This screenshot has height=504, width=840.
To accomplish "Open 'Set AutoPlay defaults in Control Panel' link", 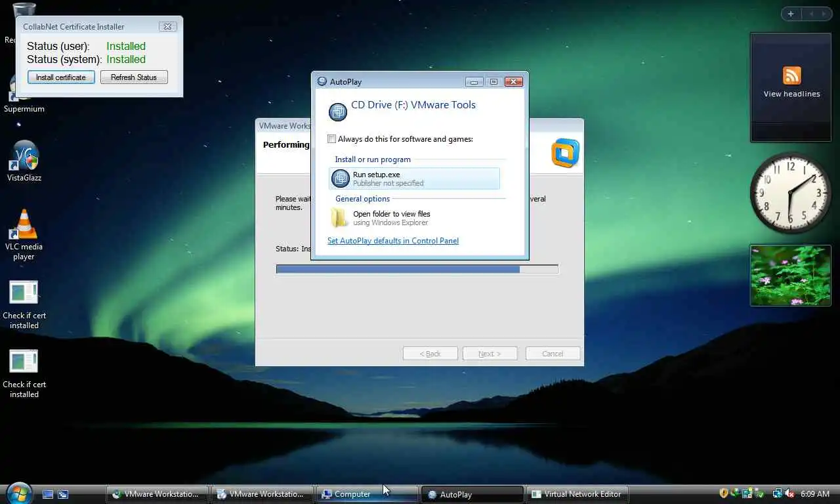I will click(x=393, y=241).
